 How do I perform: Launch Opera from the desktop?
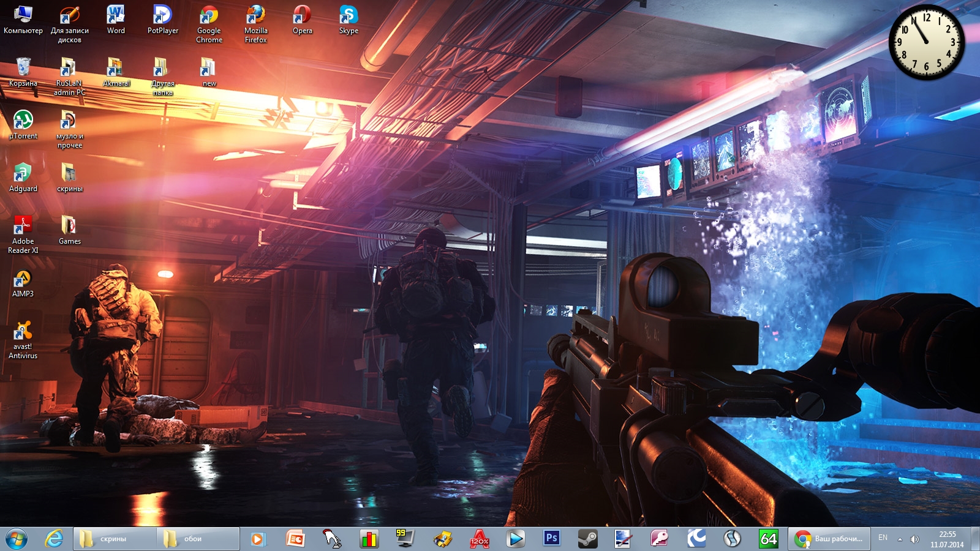tap(303, 20)
